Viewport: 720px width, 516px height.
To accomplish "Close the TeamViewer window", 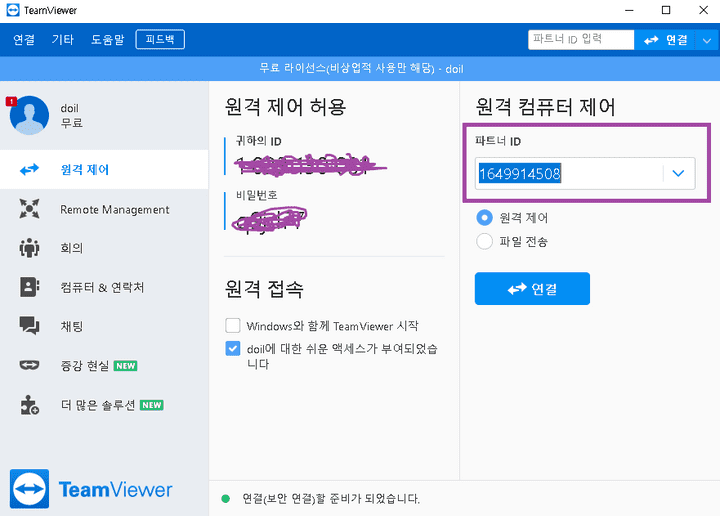I will (703, 10).
